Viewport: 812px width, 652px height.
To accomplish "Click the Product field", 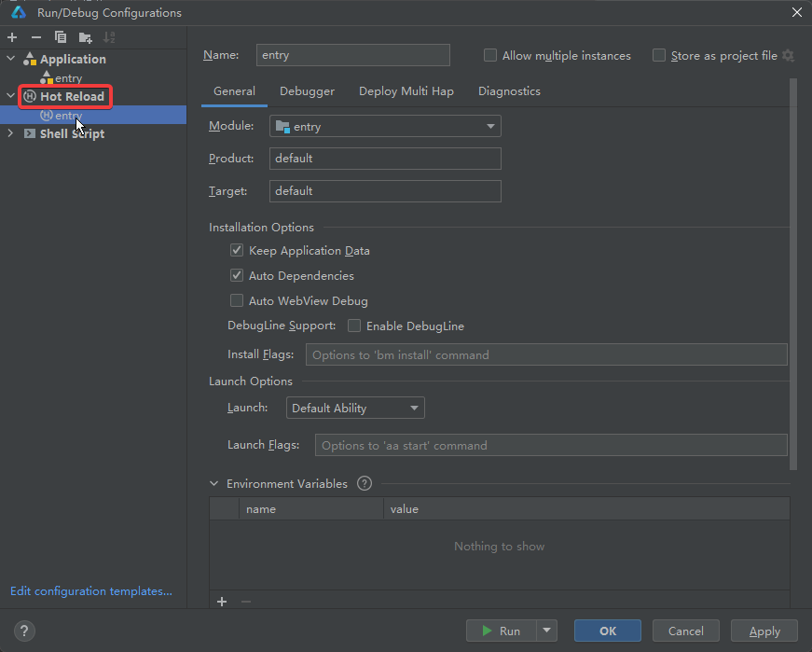I will click(x=385, y=158).
